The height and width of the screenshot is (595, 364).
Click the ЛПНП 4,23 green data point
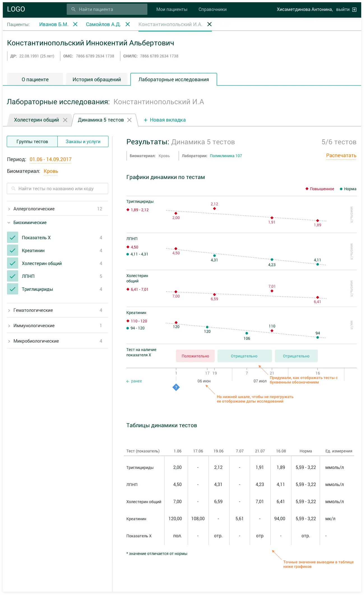click(272, 260)
